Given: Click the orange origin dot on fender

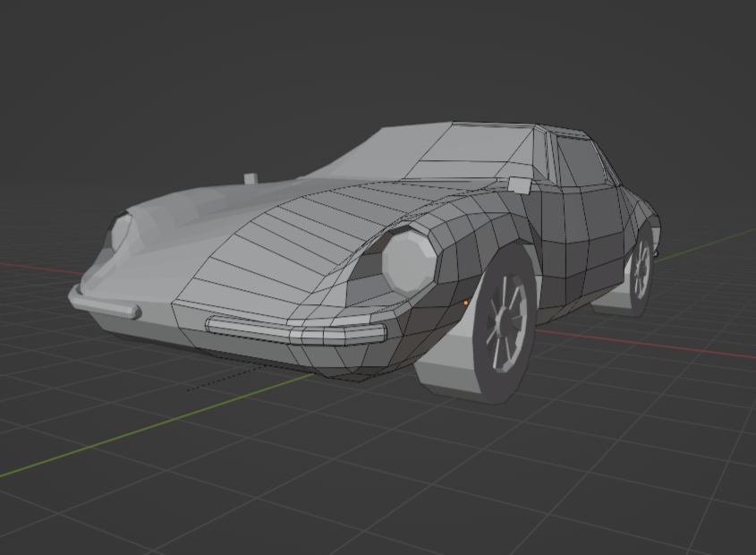Looking at the screenshot, I should (x=466, y=303).
